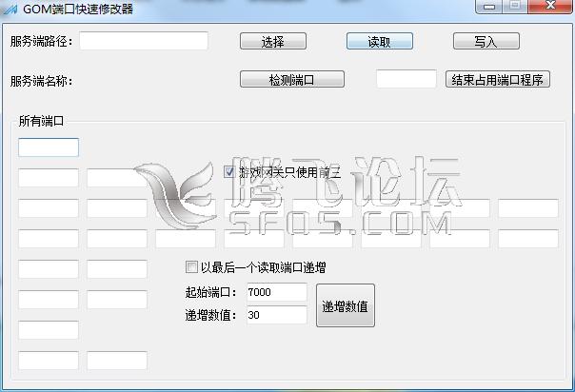Click the large 递增数值 button
Image resolution: width=575 pixels, height=392 pixels.
tap(345, 305)
